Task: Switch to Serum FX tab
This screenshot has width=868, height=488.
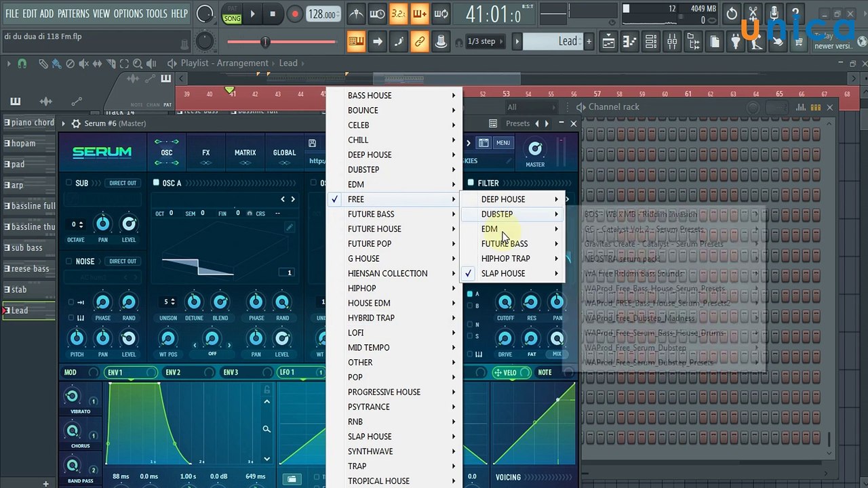Action: point(206,153)
